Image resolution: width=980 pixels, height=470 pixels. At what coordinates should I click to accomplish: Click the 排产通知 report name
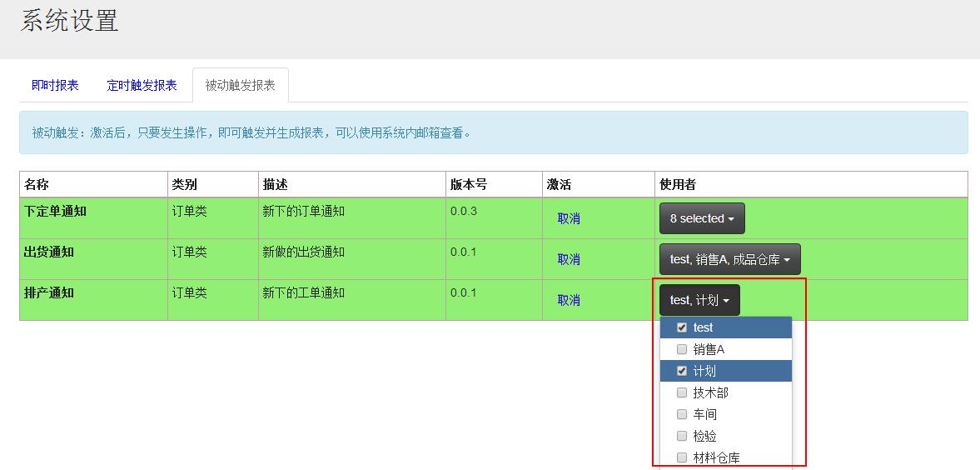click(x=48, y=293)
